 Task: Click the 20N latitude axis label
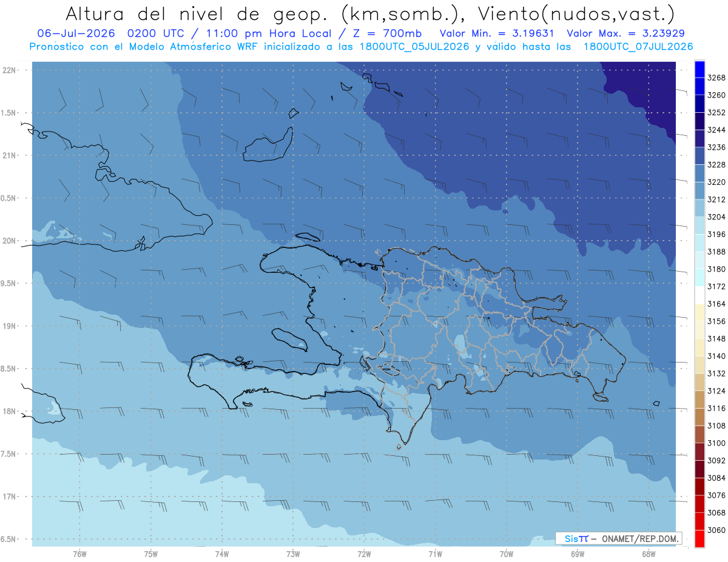(x=10, y=241)
